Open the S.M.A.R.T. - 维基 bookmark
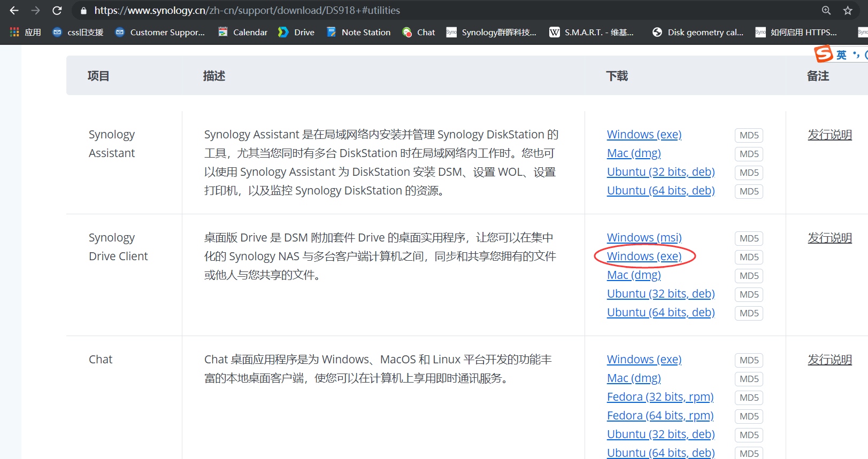The width and height of the screenshot is (868, 459). coord(592,32)
